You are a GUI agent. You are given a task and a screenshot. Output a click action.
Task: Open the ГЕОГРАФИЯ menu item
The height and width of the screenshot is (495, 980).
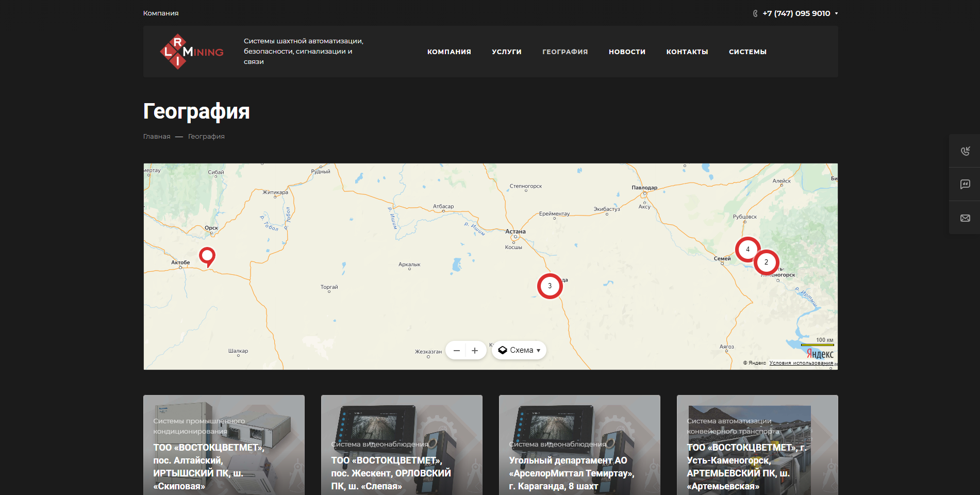pyautogui.click(x=565, y=52)
